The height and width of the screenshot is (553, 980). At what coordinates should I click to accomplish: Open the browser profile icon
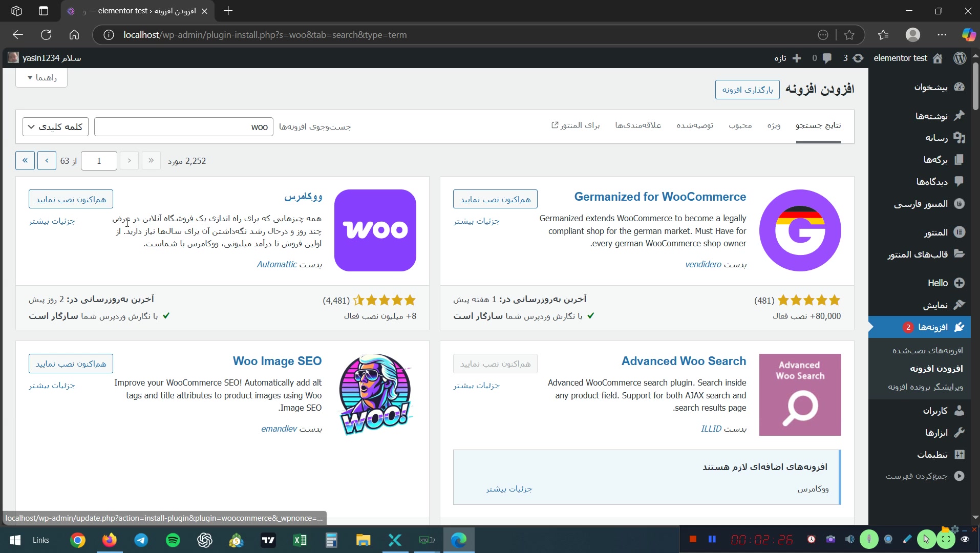913,35
